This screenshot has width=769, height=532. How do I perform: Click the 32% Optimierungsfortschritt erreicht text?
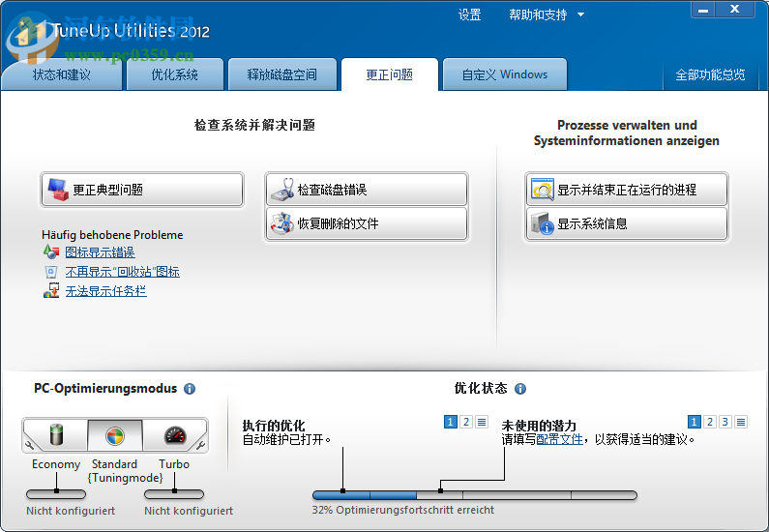403,510
